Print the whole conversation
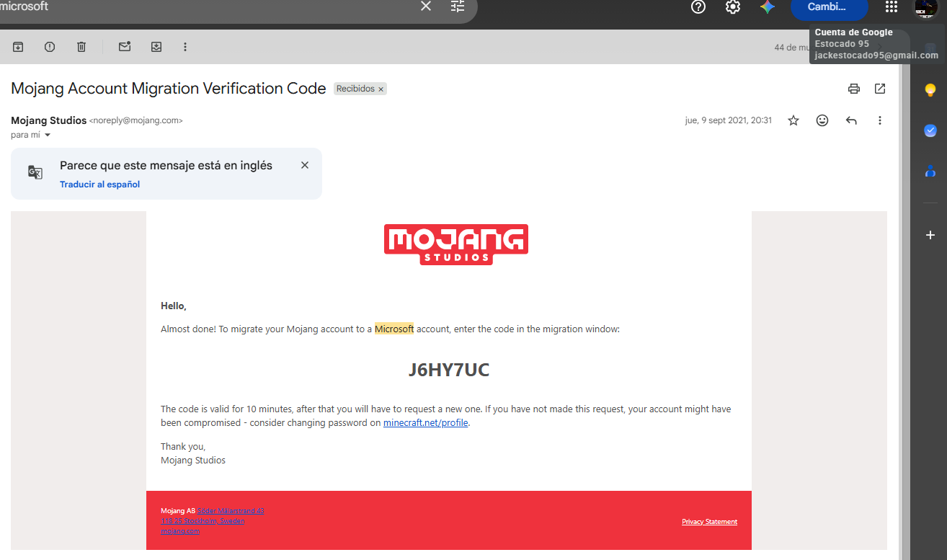This screenshot has width=947, height=560. pos(854,89)
